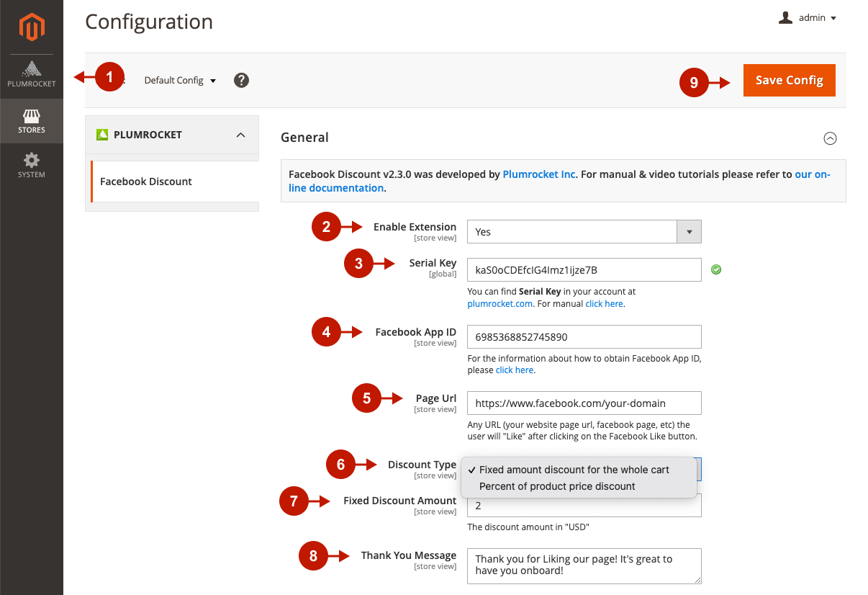Select Percent of product price discount

pyautogui.click(x=557, y=486)
